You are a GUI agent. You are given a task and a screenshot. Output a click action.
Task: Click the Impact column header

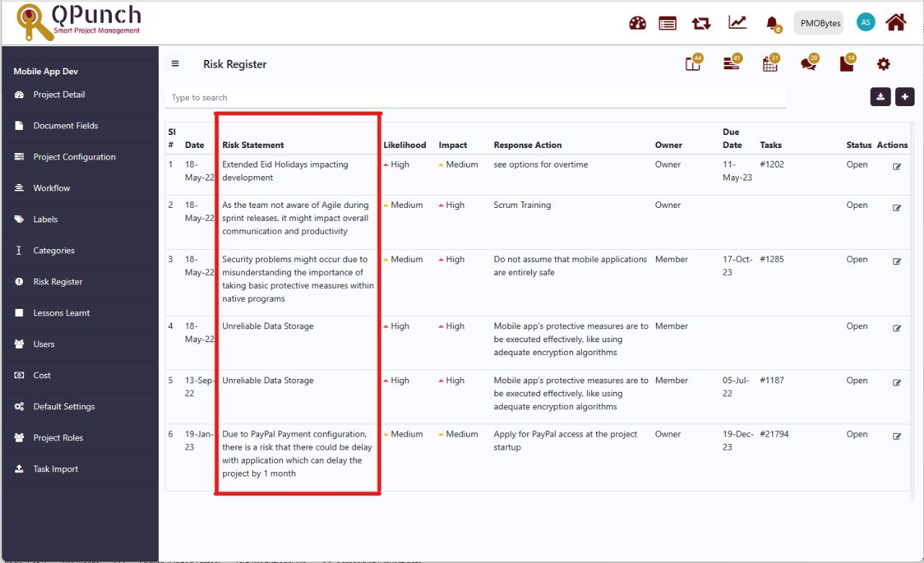point(453,145)
